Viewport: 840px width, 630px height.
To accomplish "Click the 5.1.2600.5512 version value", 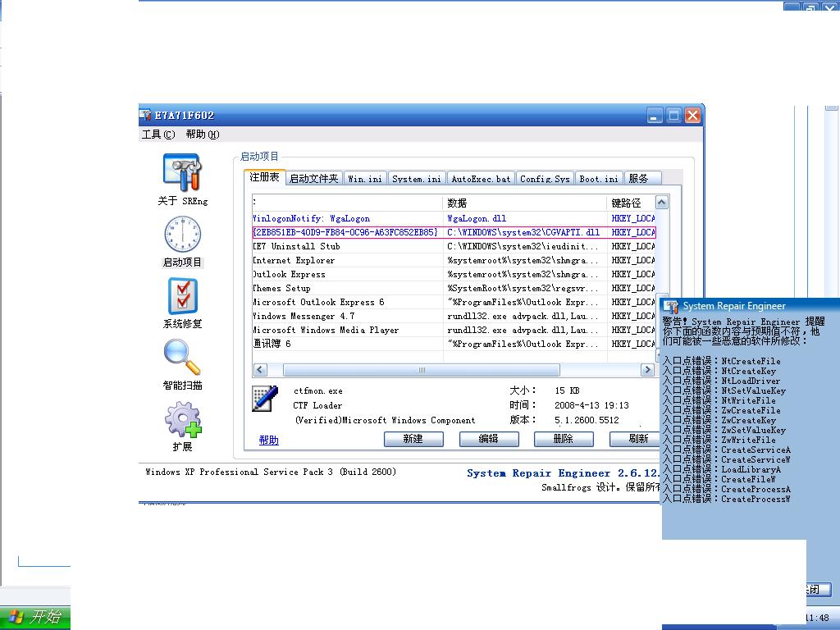I will click(587, 420).
